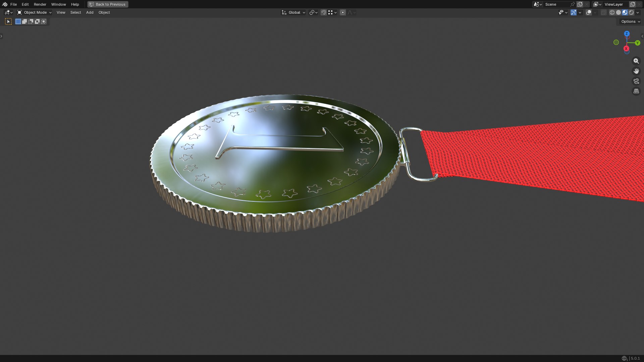644x362 pixels.
Task: Open the viewport View menu
Action: pyautogui.click(x=61, y=12)
